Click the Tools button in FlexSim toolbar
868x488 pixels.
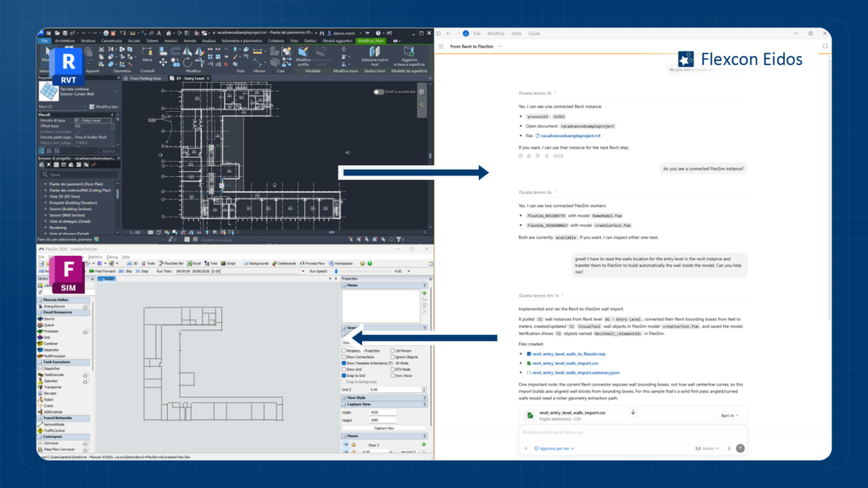tap(147, 263)
